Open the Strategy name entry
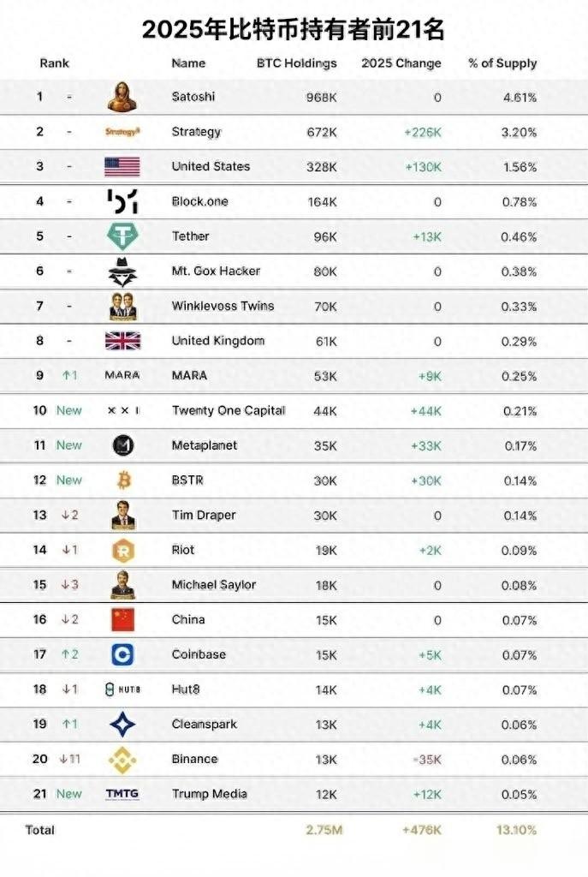Screen dimensions: 588x877 pyautogui.click(x=196, y=132)
